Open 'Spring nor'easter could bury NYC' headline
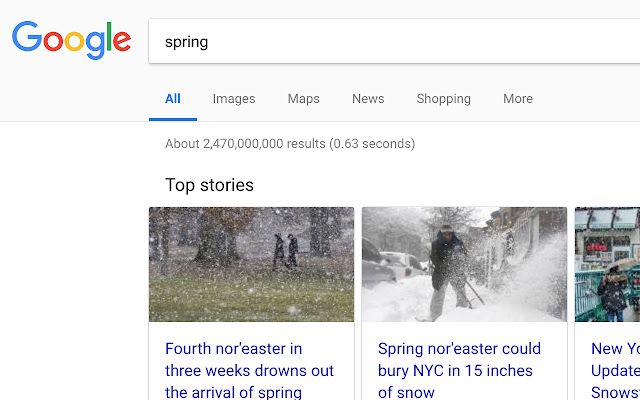Viewport: 640px width, 400px height. click(459, 370)
